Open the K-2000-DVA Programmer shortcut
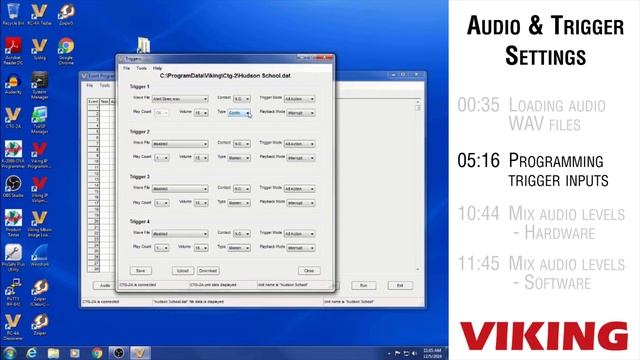The height and width of the screenshot is (360, 640). 13,155
